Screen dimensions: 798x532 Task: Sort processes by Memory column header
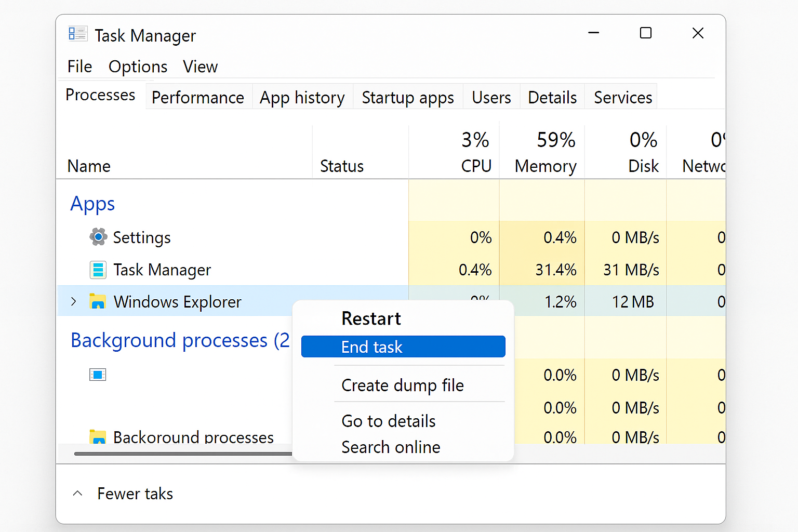[x=546, y=166]
